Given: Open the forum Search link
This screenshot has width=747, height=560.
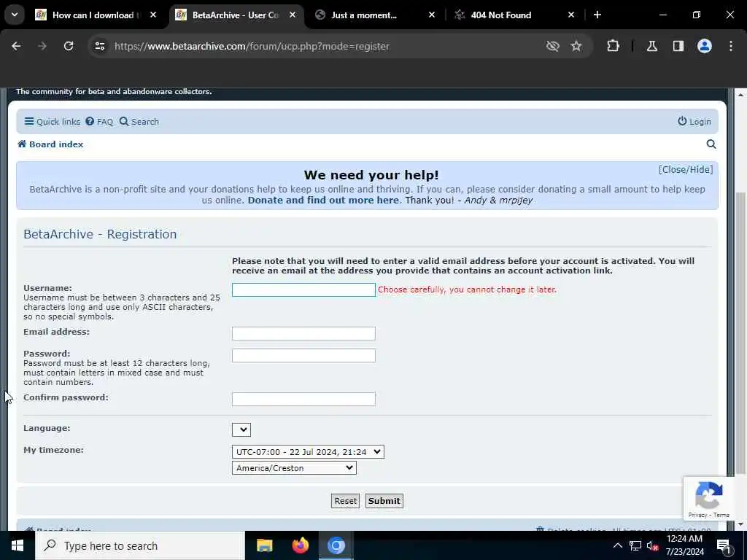Looking at the screenshot, I should click(139, 122).
